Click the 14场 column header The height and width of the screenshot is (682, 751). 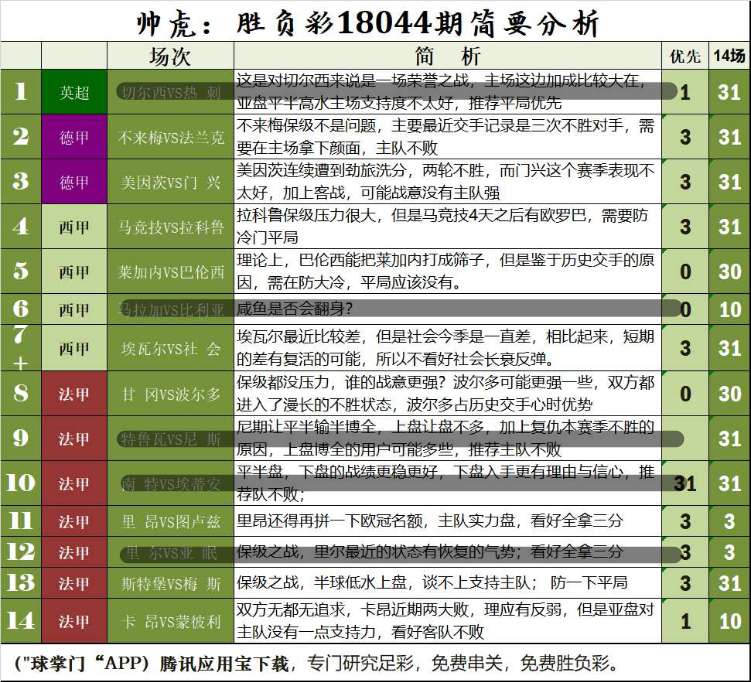729,57
